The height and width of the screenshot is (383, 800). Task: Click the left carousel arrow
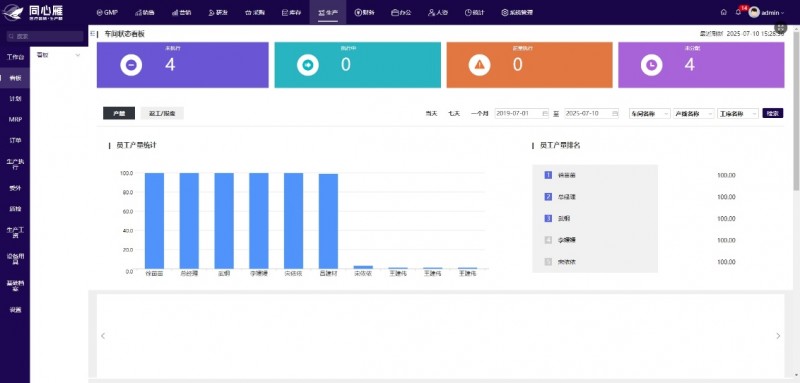(103, 336)
